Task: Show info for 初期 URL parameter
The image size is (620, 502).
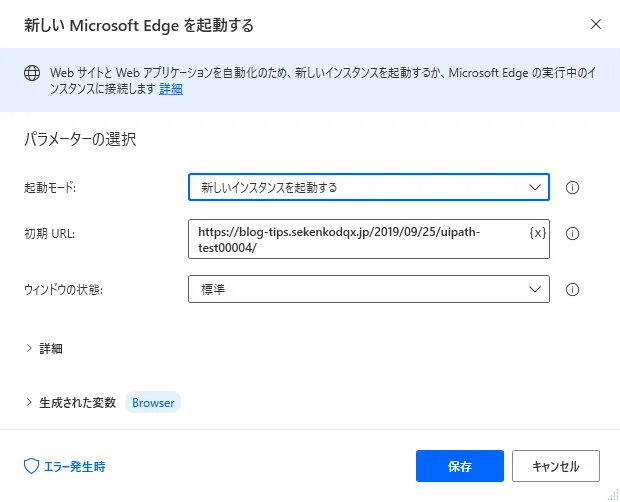Action: pos(573,234)
